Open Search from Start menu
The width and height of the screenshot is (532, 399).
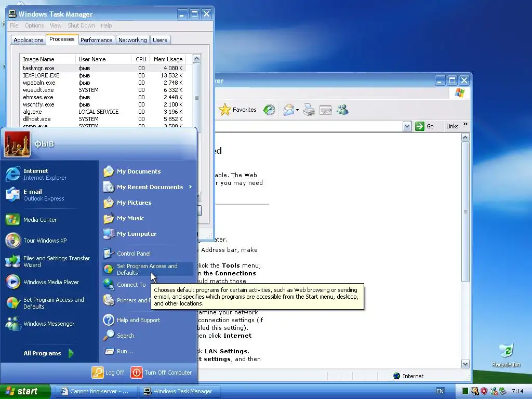tap(119, 336)
